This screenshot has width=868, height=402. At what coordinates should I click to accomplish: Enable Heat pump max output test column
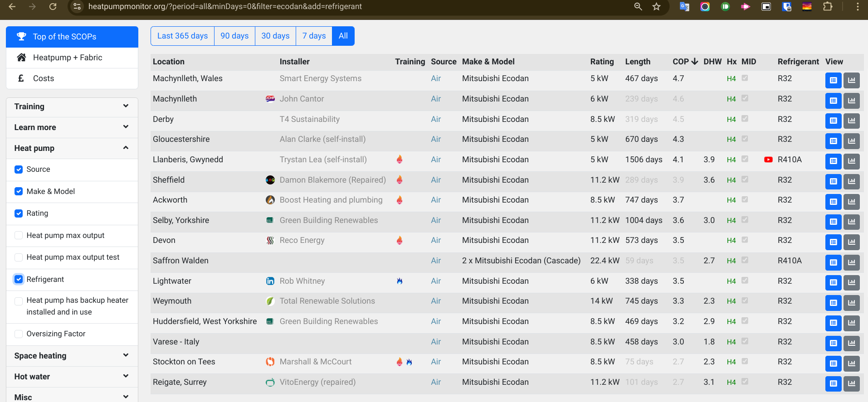[19, 257]
